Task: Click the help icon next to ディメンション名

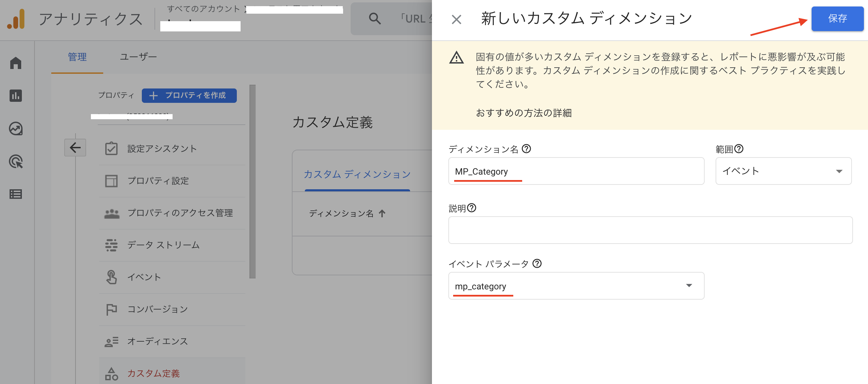Action: (x=526, y=149)
